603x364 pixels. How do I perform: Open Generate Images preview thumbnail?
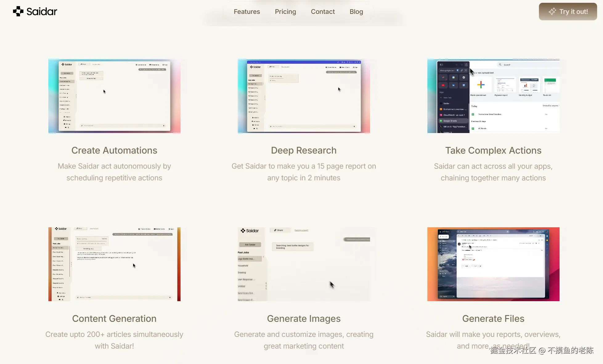point(304,264)
